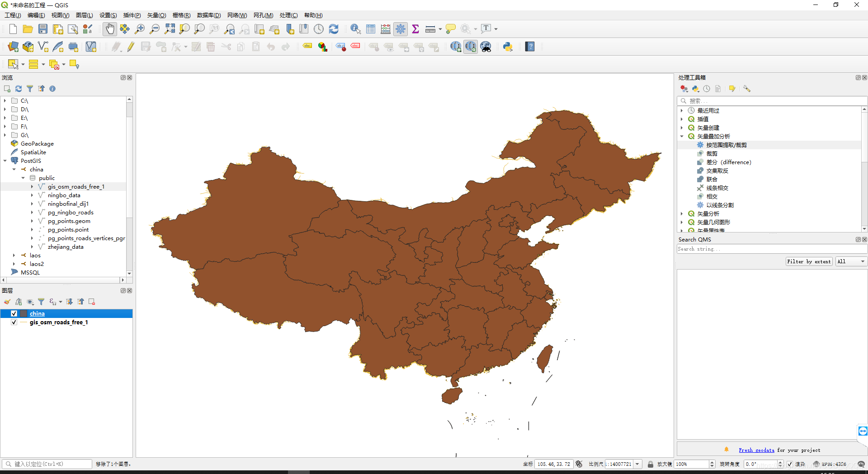Click the Filter by extent button

(809, 261)
